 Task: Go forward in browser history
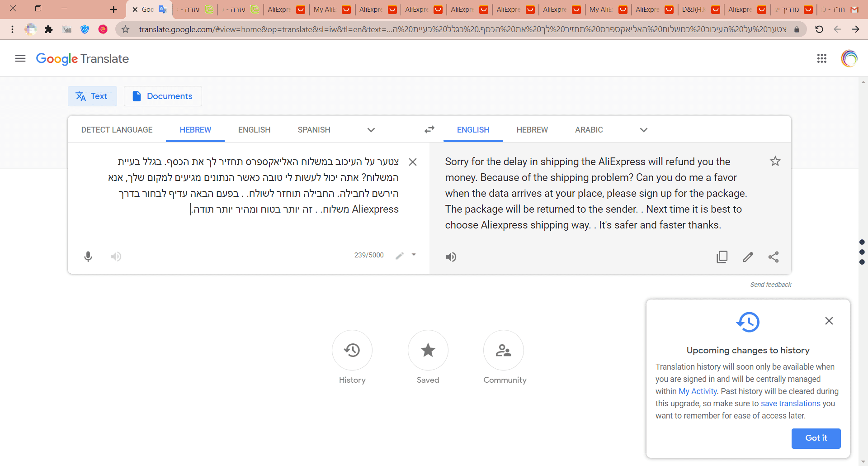tap(855, 29)
